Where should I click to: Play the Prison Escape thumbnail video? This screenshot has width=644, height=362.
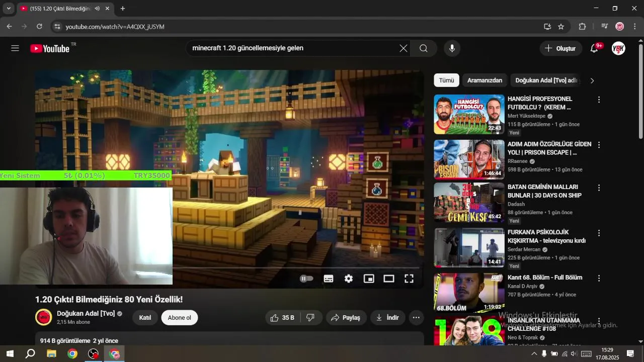coord(469,159)
